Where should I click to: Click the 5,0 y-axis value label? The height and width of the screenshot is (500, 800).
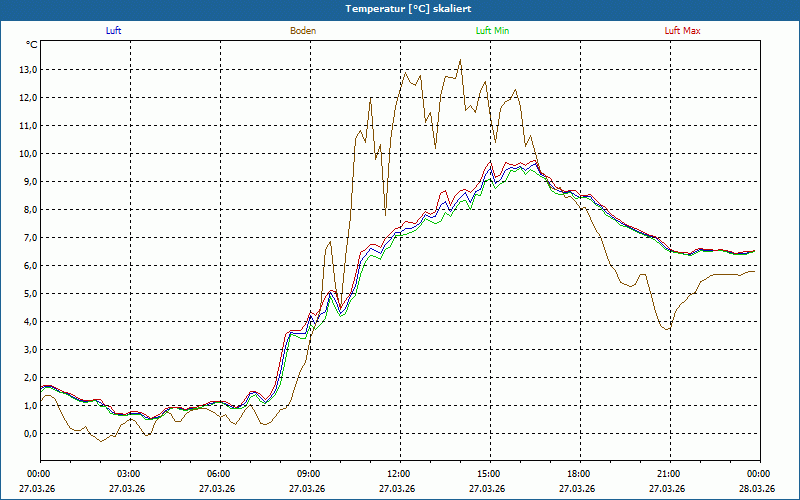coord(29,293)
